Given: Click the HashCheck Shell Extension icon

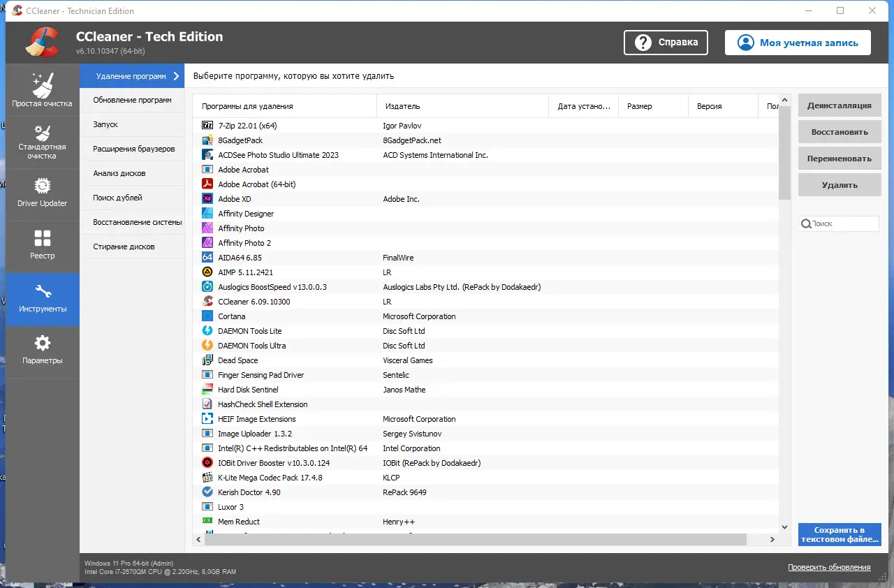Looking at the screenshot, I should pos(207,404).
